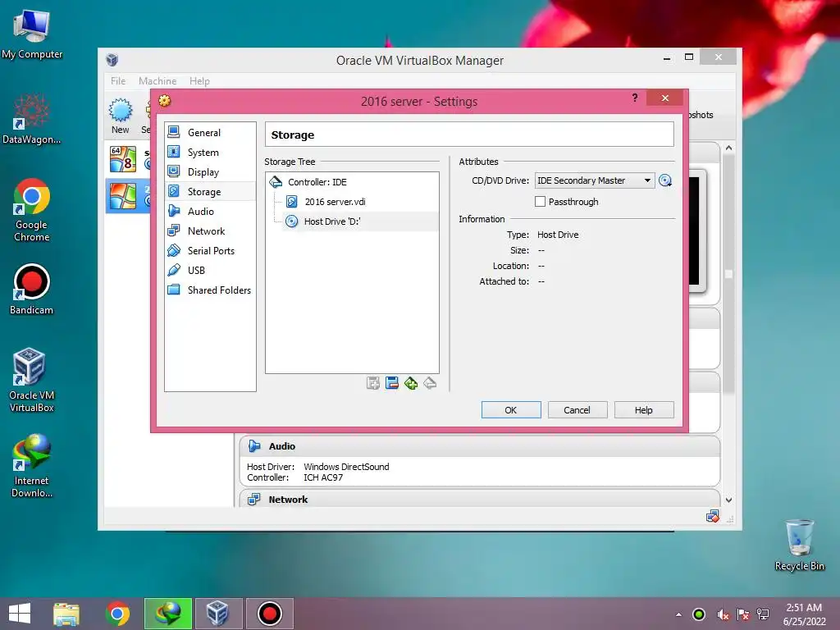Click Internet Download Manager taskbar button
The width and height of the screenshot is (840, 630).
click(x=167, y=614)
